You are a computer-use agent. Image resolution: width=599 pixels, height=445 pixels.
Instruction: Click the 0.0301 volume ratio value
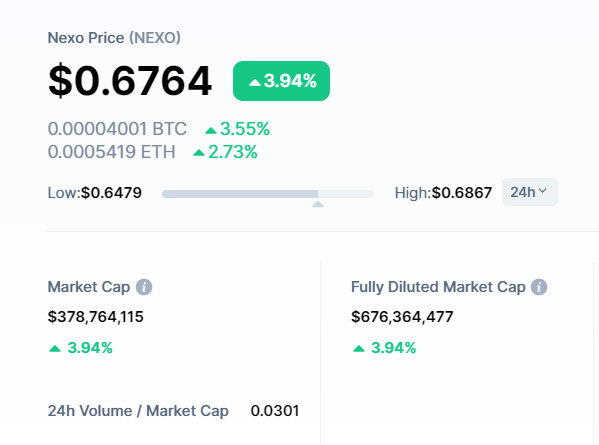tap(275, 411)
